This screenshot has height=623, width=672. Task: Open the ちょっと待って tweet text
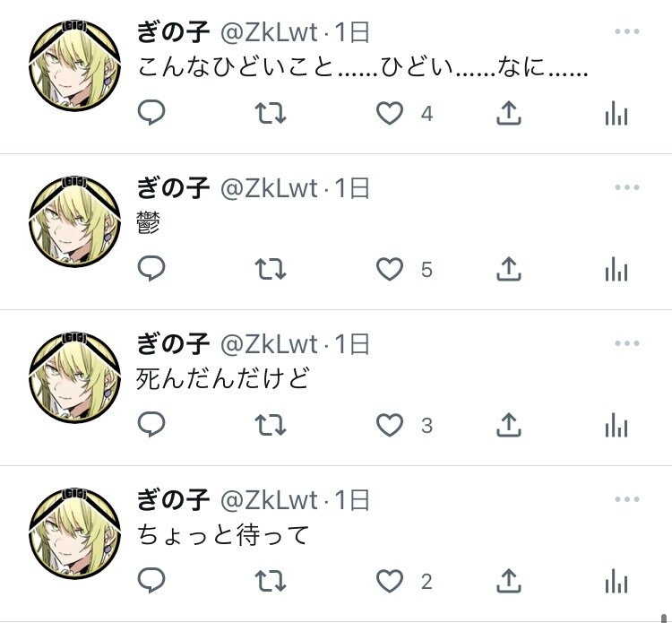[x=223, y=534]
